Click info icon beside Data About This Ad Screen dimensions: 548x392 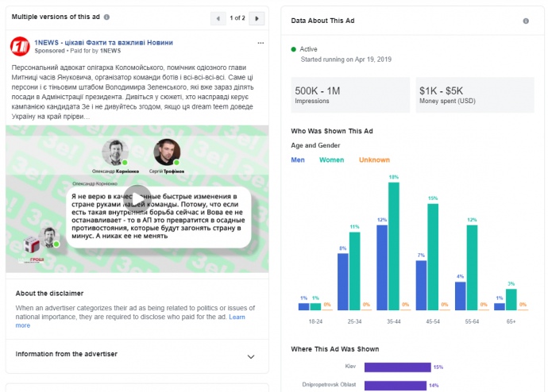pos(526,21)
